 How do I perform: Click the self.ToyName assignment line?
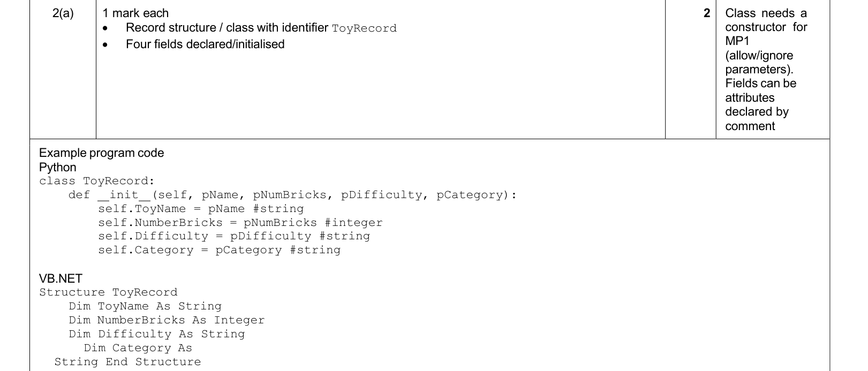(x=201, y=209)
